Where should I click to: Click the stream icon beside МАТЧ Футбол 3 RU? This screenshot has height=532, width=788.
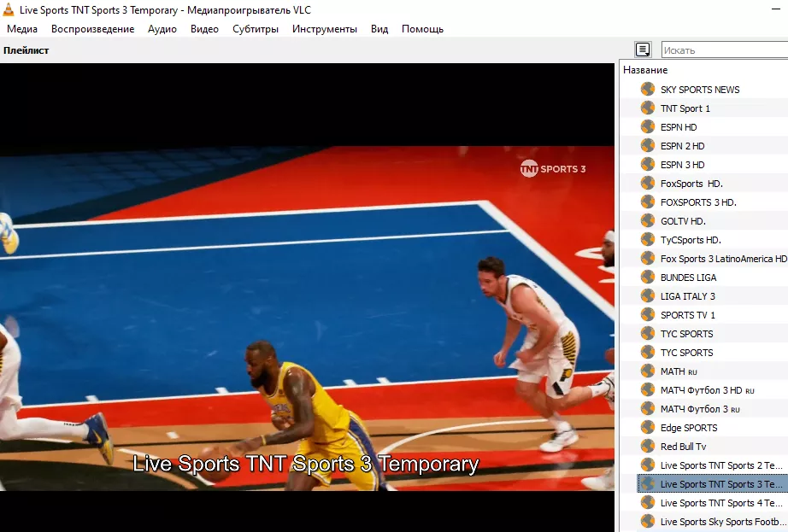[x=648, y=409]
